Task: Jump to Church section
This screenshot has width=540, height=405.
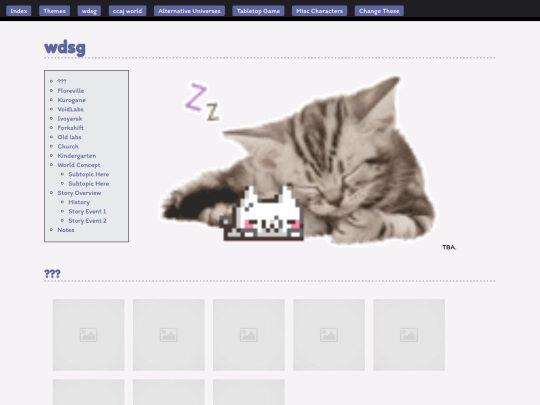Action: (68, 146)
